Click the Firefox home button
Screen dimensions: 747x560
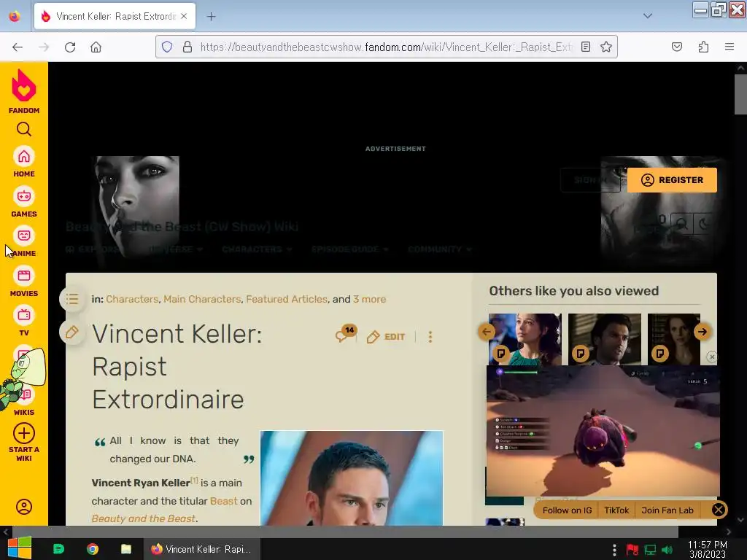click(x=96, y=47)
